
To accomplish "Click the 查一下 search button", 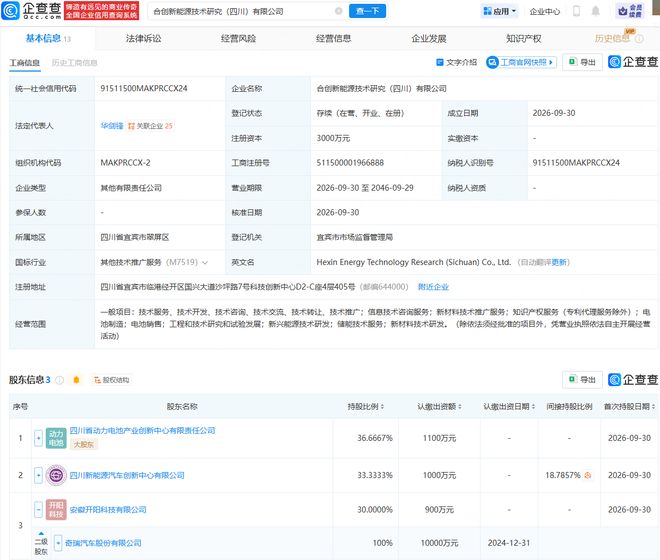I will (367, 11).
